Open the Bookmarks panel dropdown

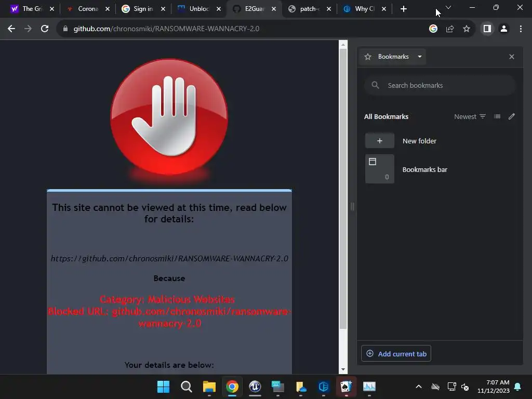[393, 57]
